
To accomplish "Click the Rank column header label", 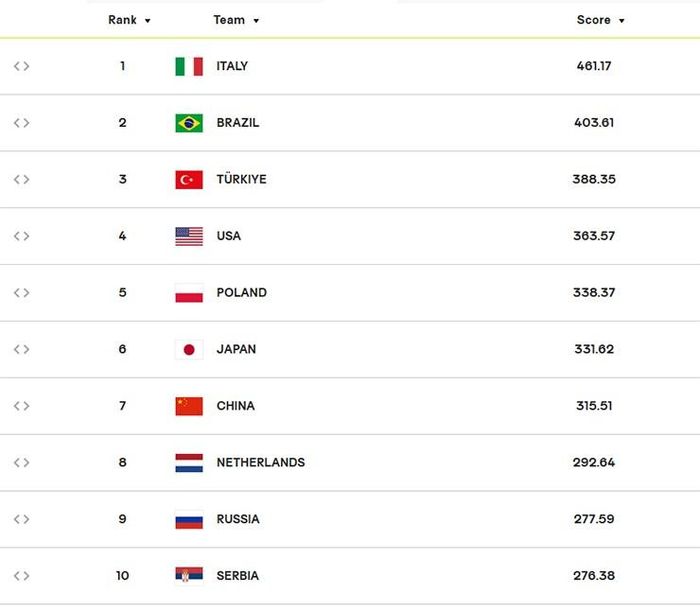I will (122, 20).
